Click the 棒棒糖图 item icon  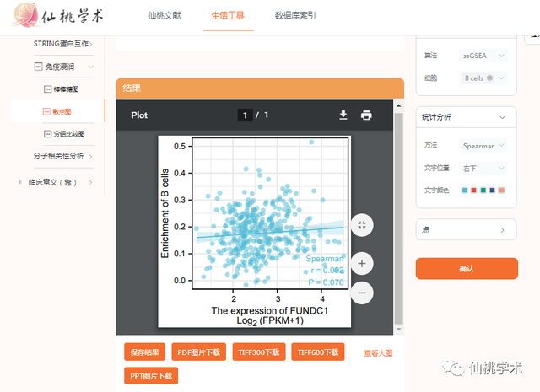(47, 89)
